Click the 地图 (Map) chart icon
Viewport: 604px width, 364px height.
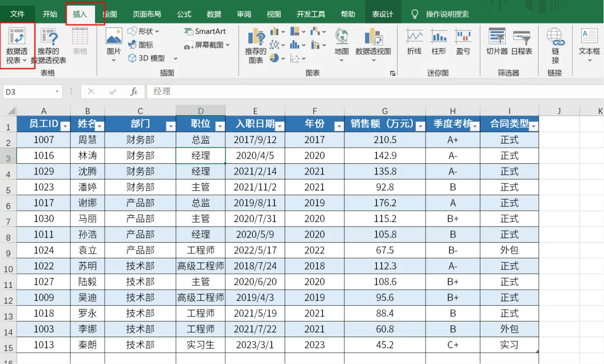point(341,36)
